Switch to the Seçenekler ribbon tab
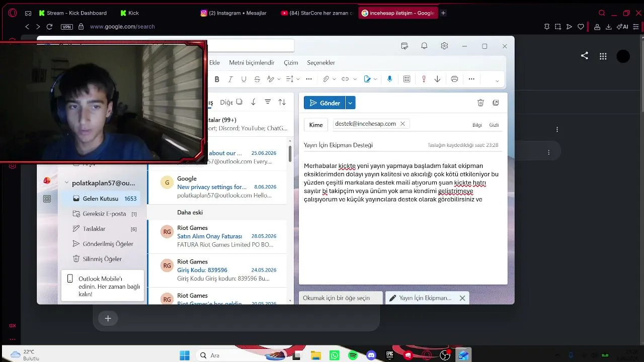 [x=321, y=63]
